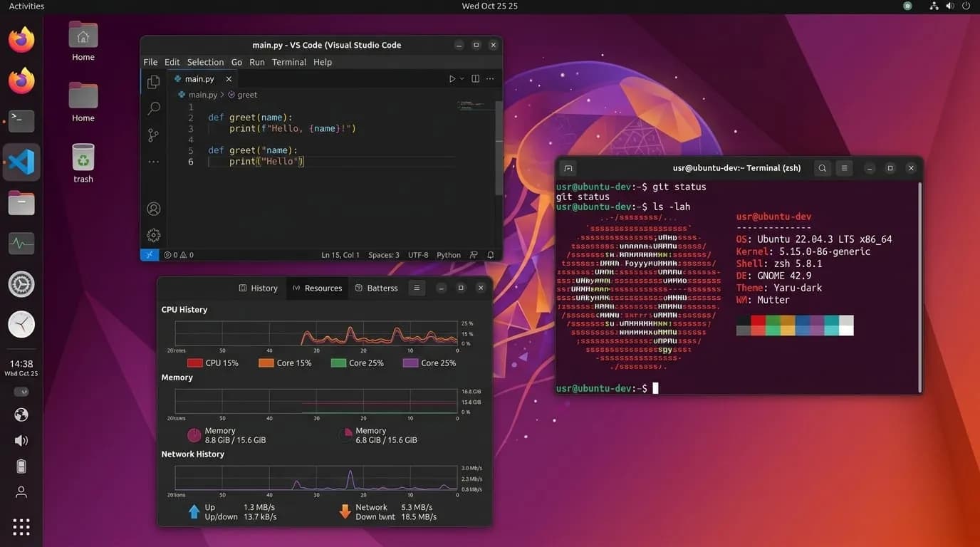Click the feedback icon in VS Code status bar
Viewport: 980px width, 547px height.
pos(474,255)
